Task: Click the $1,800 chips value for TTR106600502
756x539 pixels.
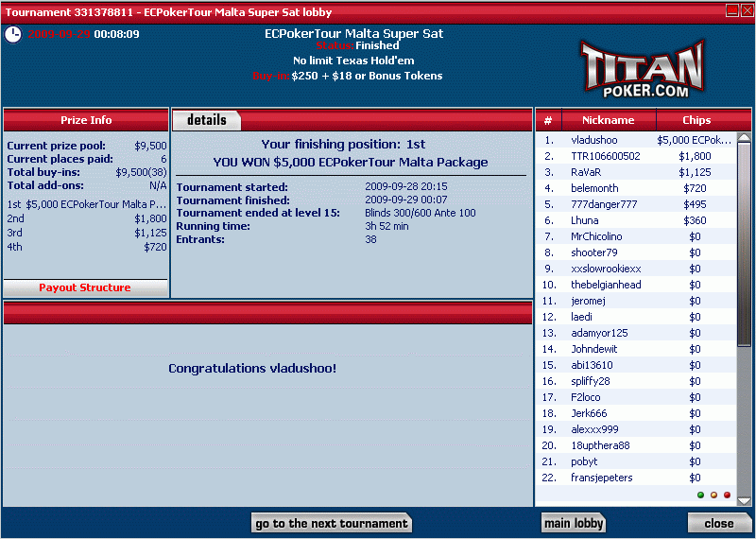Action: [x=695, y=156]
